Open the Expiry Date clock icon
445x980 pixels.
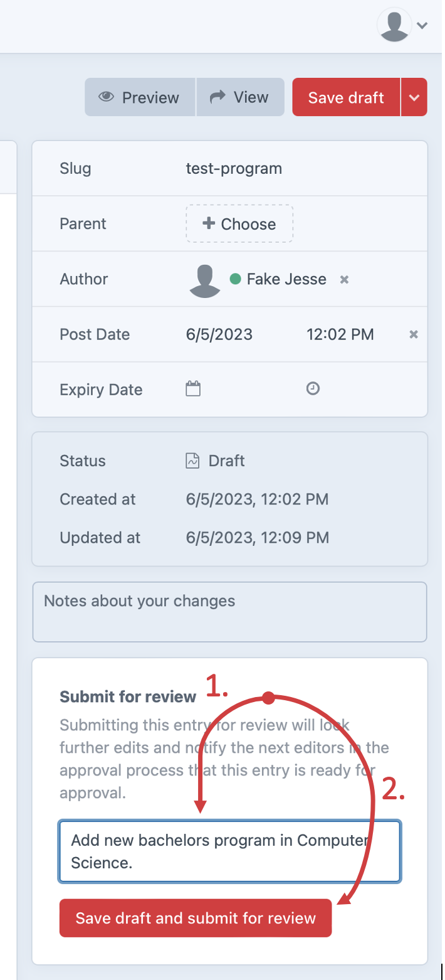coord(313,389)
